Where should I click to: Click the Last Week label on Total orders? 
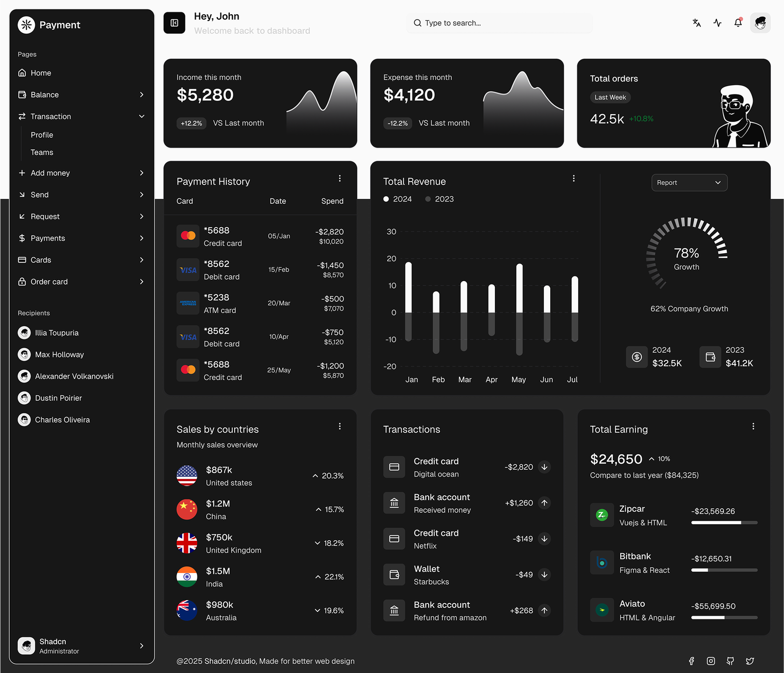pos(610,97)
